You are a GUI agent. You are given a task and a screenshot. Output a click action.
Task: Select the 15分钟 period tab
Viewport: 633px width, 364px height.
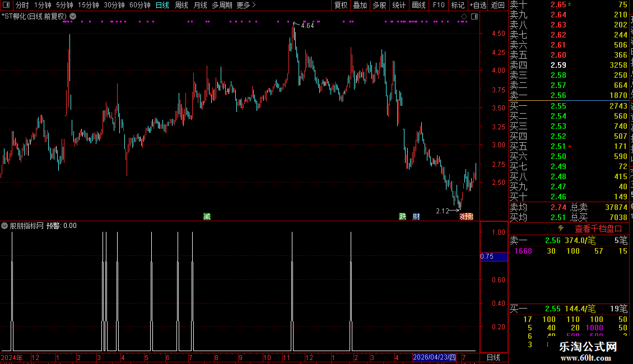click(x=89, y=5)
